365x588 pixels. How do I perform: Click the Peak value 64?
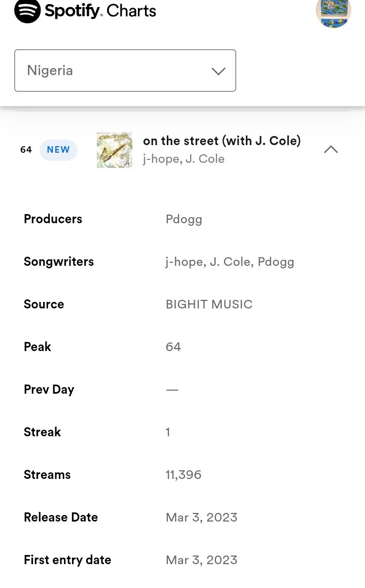pyautogui.click(x=173, y=347)
